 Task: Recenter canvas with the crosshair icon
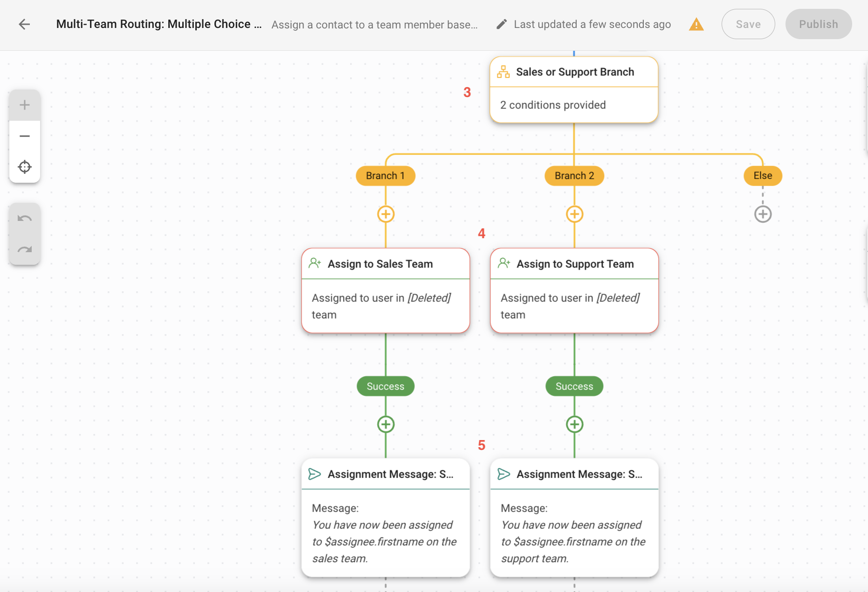(25, 167)
